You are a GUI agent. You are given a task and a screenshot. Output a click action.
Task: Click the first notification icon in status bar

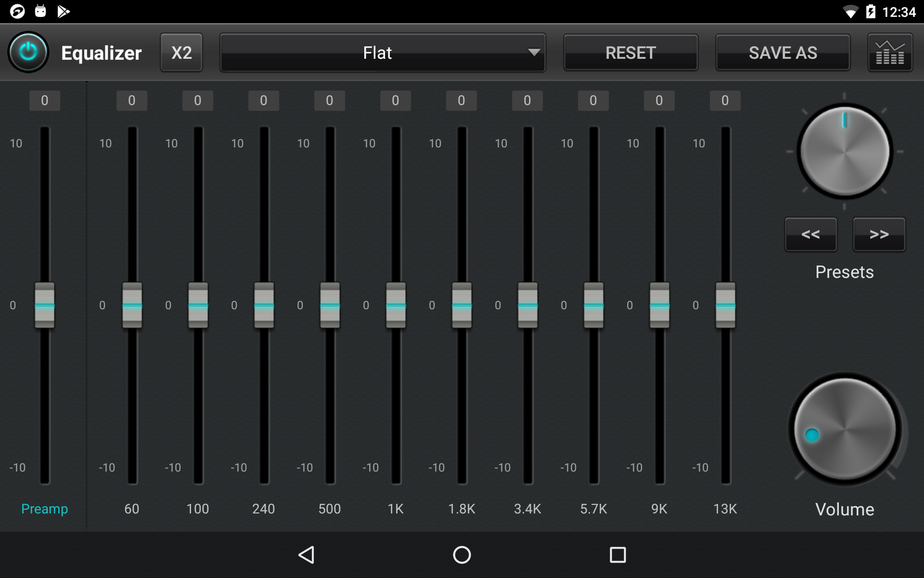pyautogui.click(x=17, y=11)
